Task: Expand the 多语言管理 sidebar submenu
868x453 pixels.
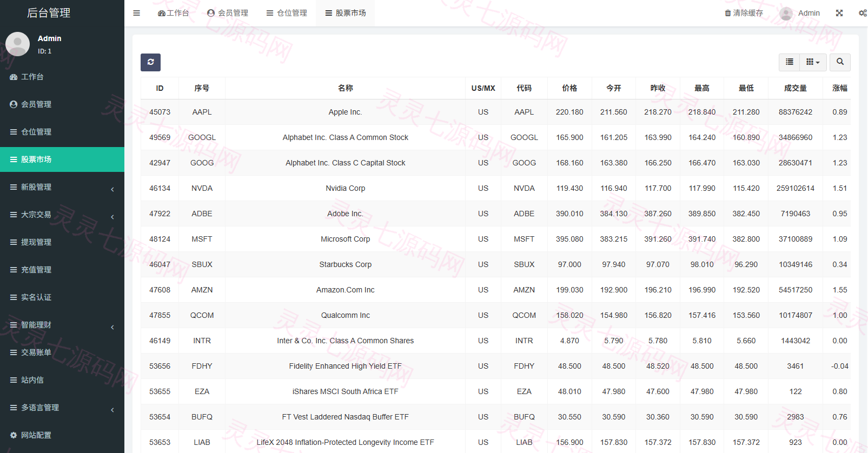Action: click(62, 408)
